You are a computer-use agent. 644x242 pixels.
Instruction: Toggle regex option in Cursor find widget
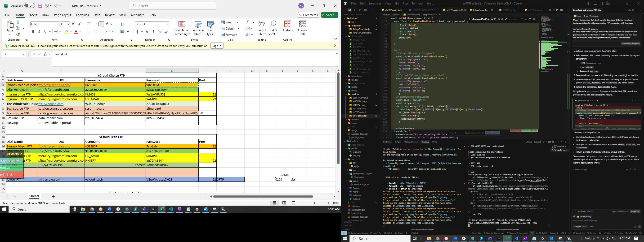click(x=506, y=19)
